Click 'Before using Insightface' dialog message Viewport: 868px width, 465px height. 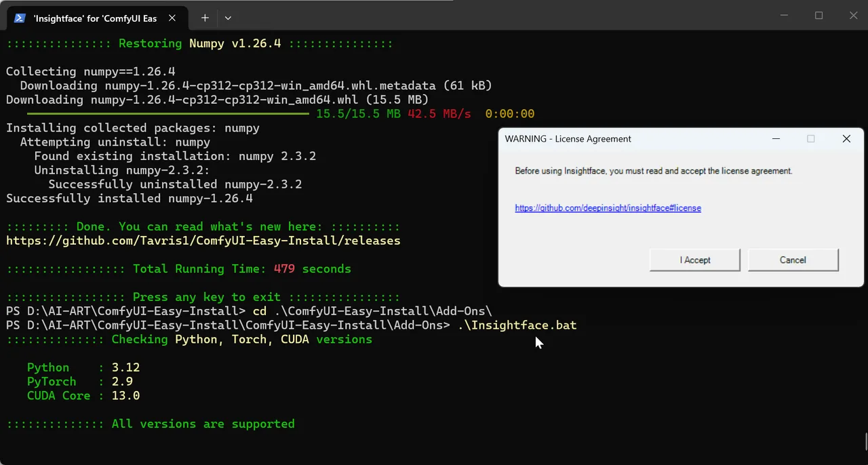pyautogui.click(x=654, y=171)
